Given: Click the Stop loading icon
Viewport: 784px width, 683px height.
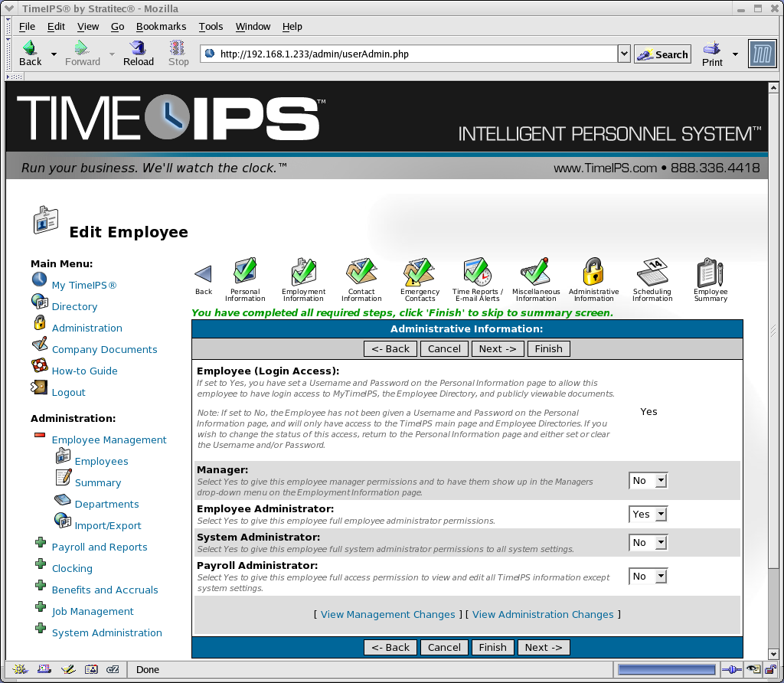Looking at the screenshot, I should tap(178, 48).
